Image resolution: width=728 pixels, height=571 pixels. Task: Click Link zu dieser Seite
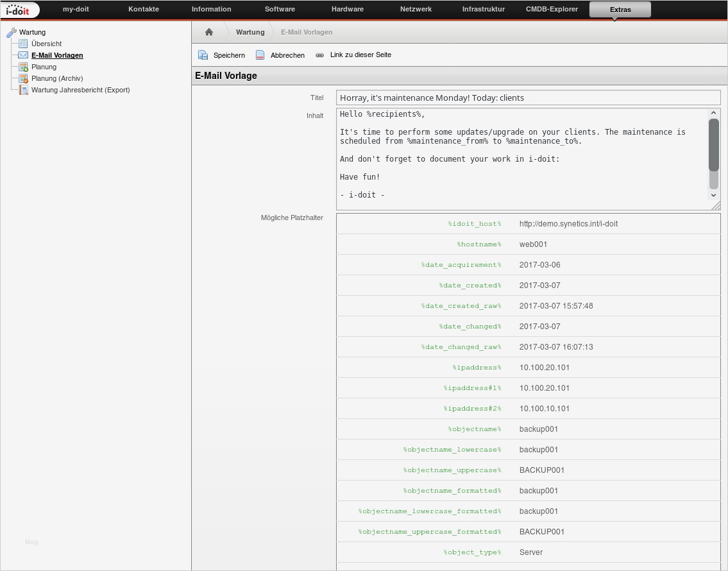point(360,55)
